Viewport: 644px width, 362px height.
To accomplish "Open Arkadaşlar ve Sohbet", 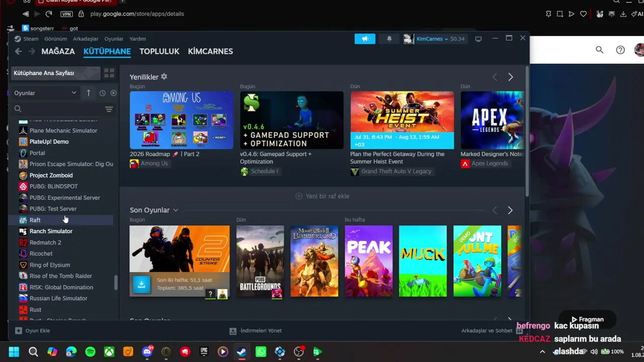I will pyautogui.click(x=492, y=331).
